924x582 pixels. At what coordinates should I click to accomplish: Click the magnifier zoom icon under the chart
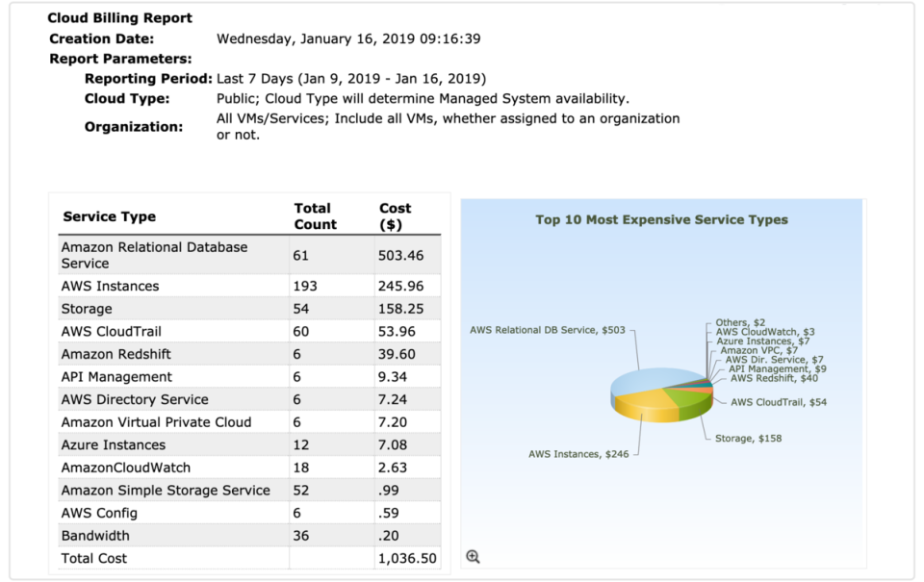(473, 557)
